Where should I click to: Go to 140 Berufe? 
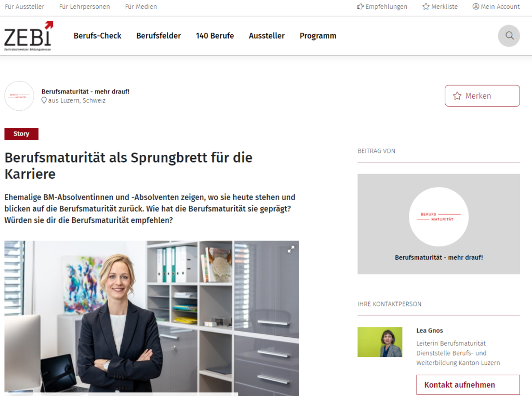click(x=215, y=36)
